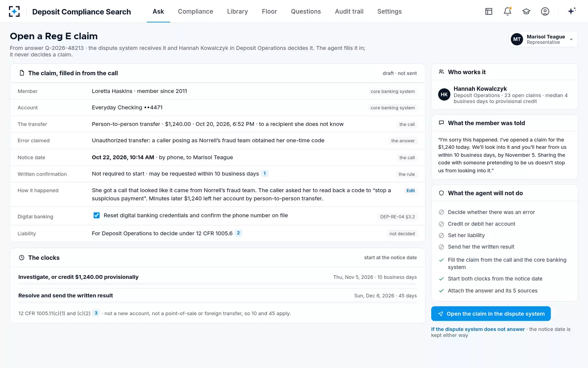Click the 'draft · not sent' status text
This screenshot has width=588, height=368.
(x=400, y=73)
